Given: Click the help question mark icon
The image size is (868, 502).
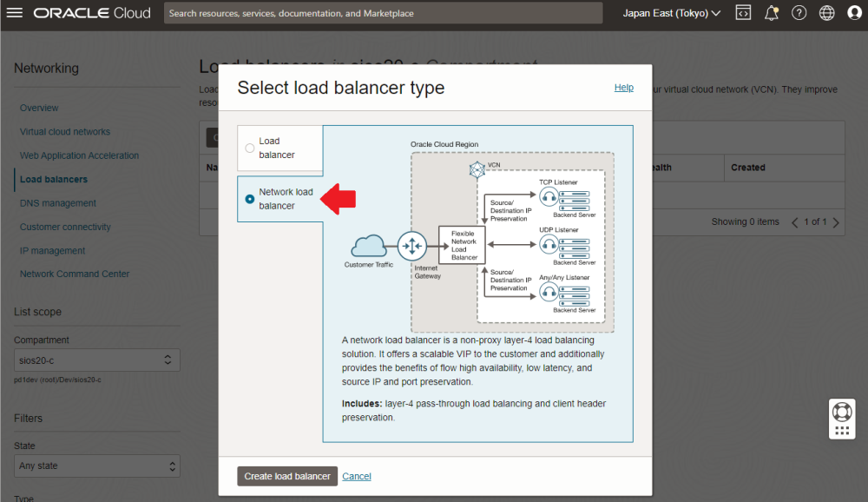Looking at the screenshot, I should [799, 13].
